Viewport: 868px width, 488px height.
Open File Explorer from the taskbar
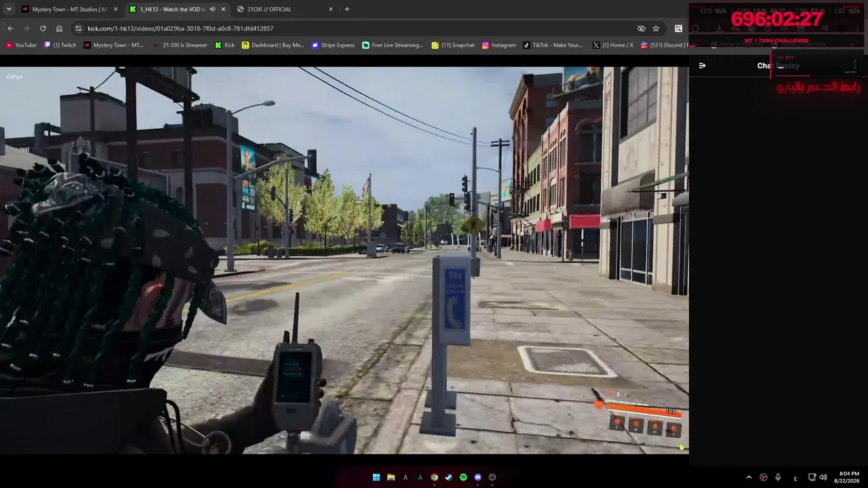(x=391, y=477)
